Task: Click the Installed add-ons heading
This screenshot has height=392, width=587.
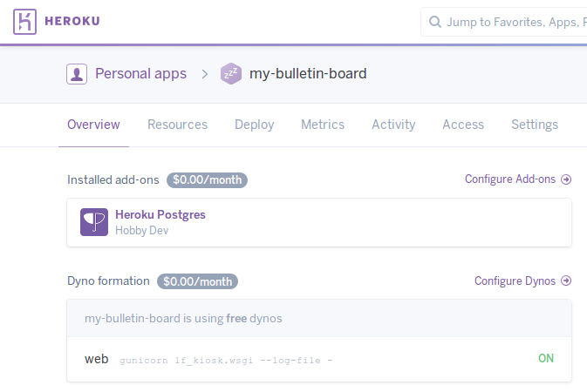Action: [x=113, y=180]
